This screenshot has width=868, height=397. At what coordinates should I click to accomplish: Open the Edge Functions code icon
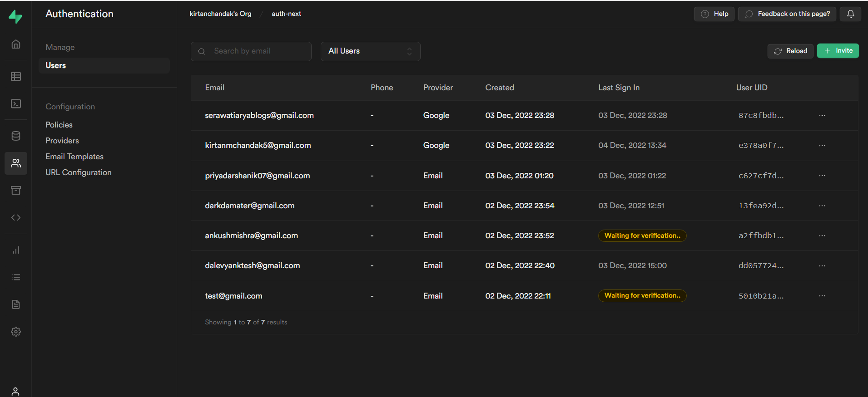coord(16,217)
